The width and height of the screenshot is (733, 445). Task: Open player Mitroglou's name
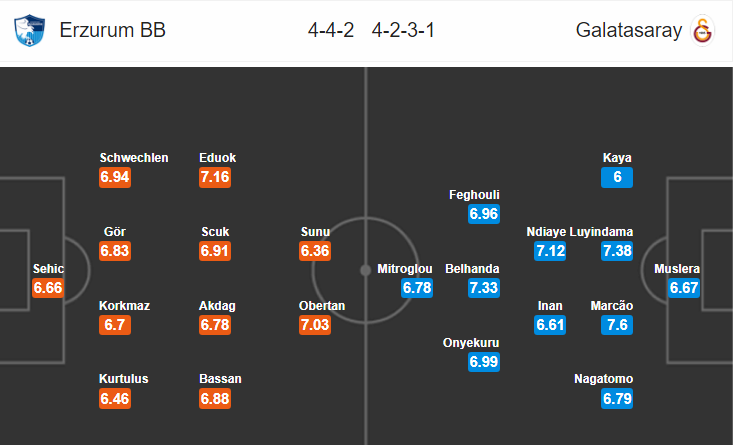405,269
